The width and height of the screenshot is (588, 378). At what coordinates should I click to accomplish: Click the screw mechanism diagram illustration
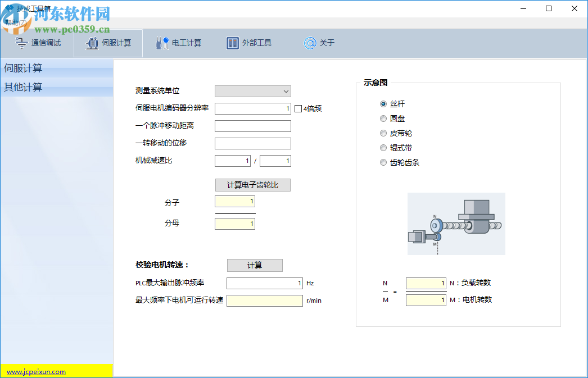coord(456,224)
